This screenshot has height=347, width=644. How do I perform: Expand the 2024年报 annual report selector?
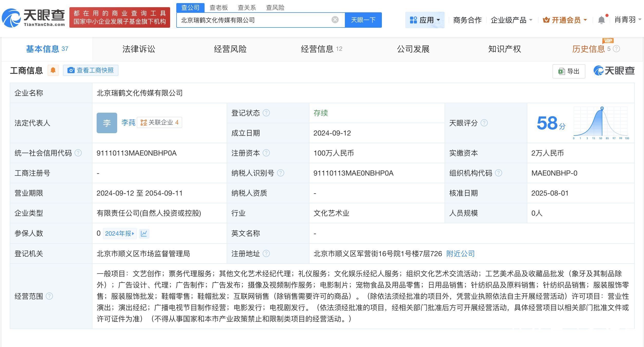120,234
